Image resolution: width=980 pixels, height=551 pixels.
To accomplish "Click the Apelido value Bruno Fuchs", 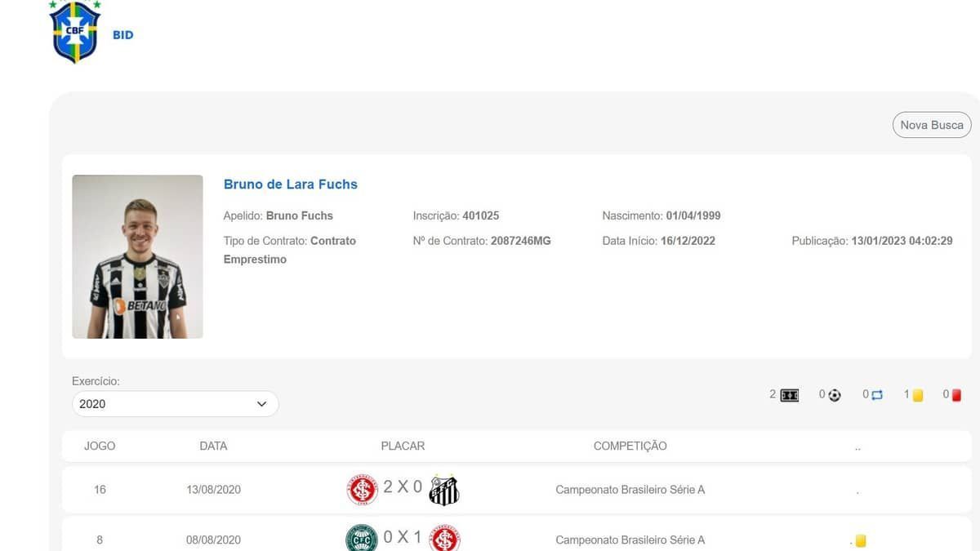I will 300,216.
